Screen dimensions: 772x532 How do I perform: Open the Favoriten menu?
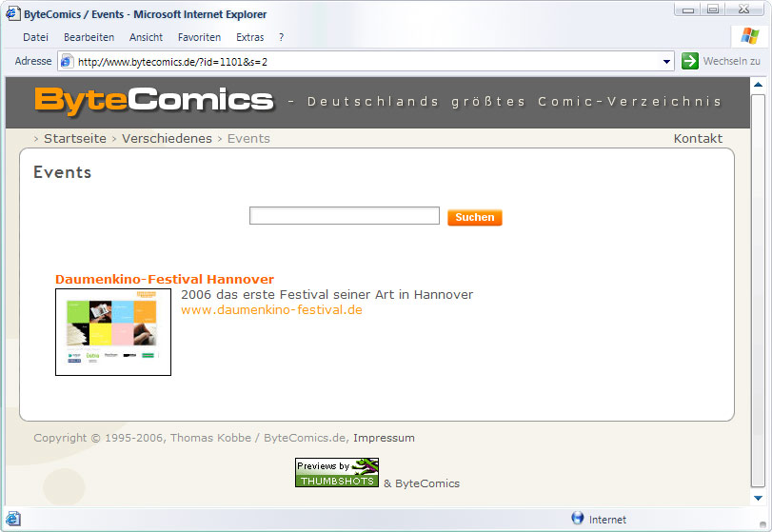tap(199, 37)
